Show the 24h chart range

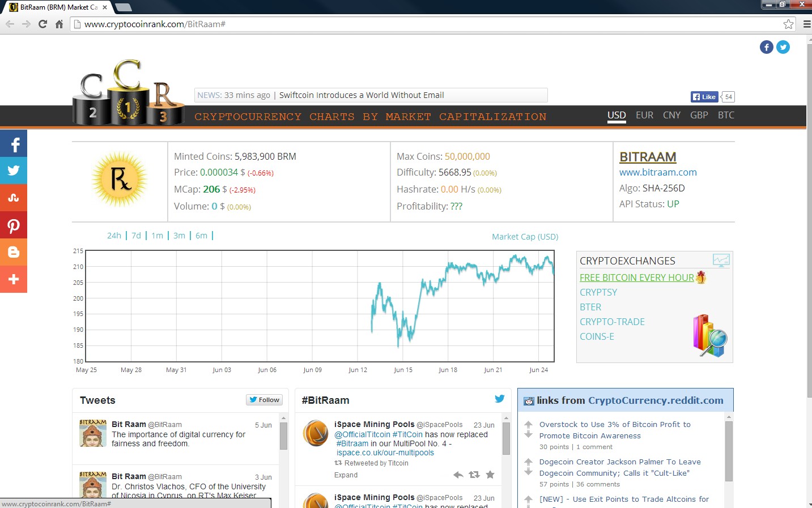[x=114, y=236]
